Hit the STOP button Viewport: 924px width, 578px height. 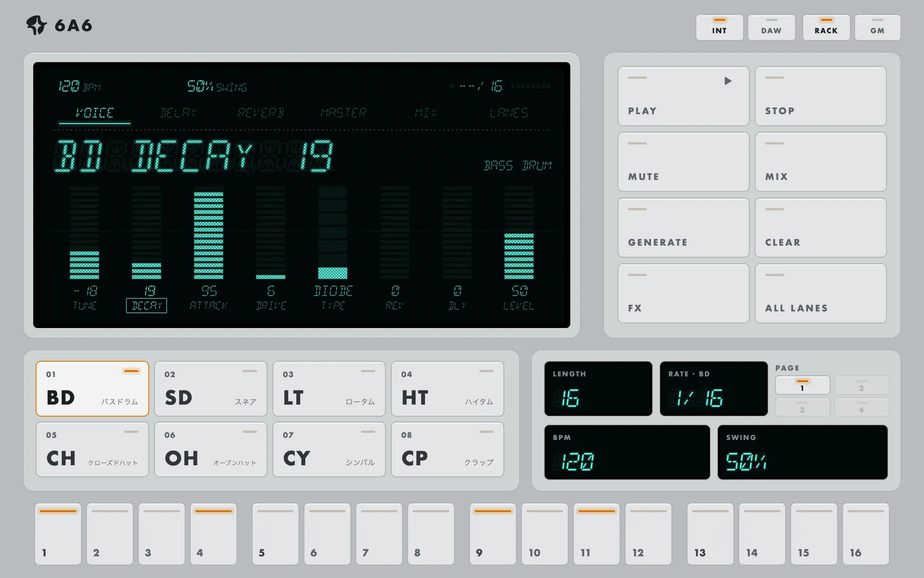click(x=820, y=96)
